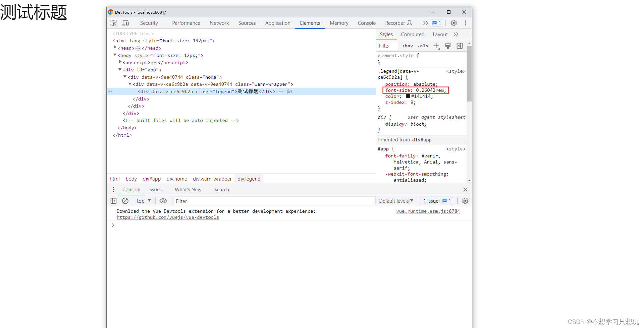
Task: Toggle live expression eye icon
Action: click(x=163, y=201)
